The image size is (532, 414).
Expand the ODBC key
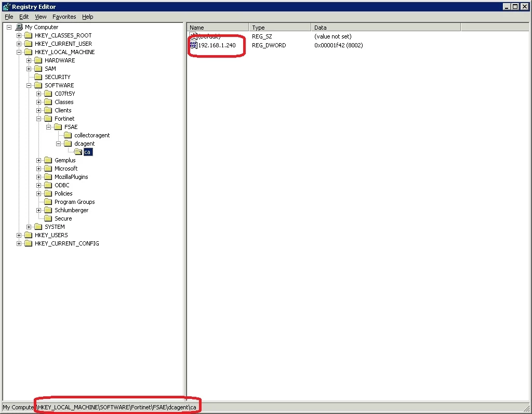38,185
